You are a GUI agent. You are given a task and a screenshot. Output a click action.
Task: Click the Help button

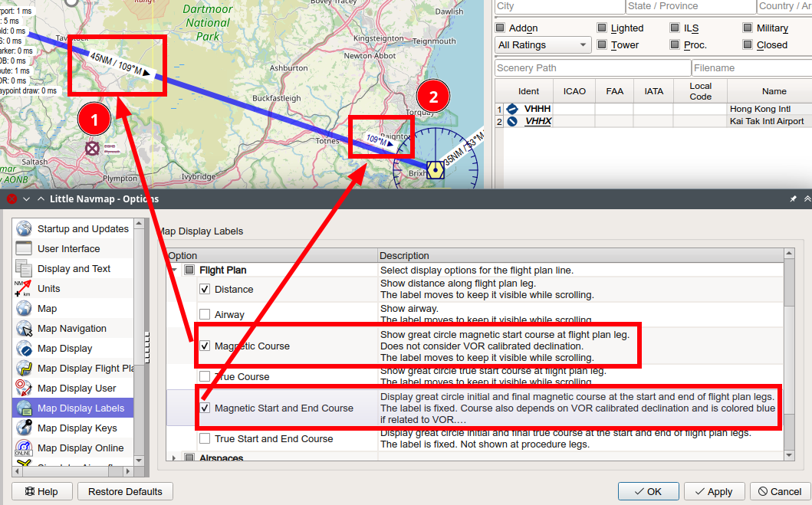point(41,491)
